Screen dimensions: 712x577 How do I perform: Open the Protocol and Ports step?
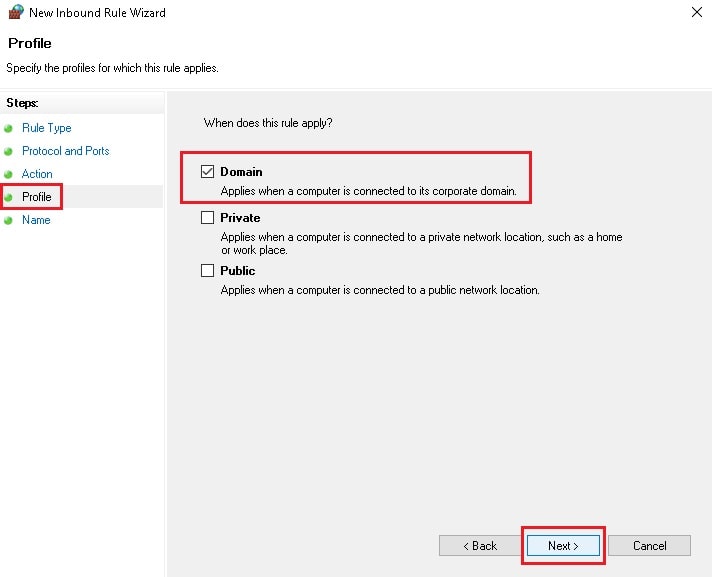66,151
